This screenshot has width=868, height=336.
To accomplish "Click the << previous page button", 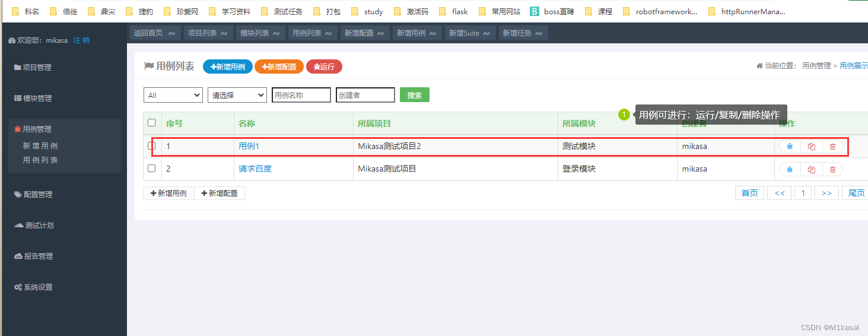I will pos(779,193).
